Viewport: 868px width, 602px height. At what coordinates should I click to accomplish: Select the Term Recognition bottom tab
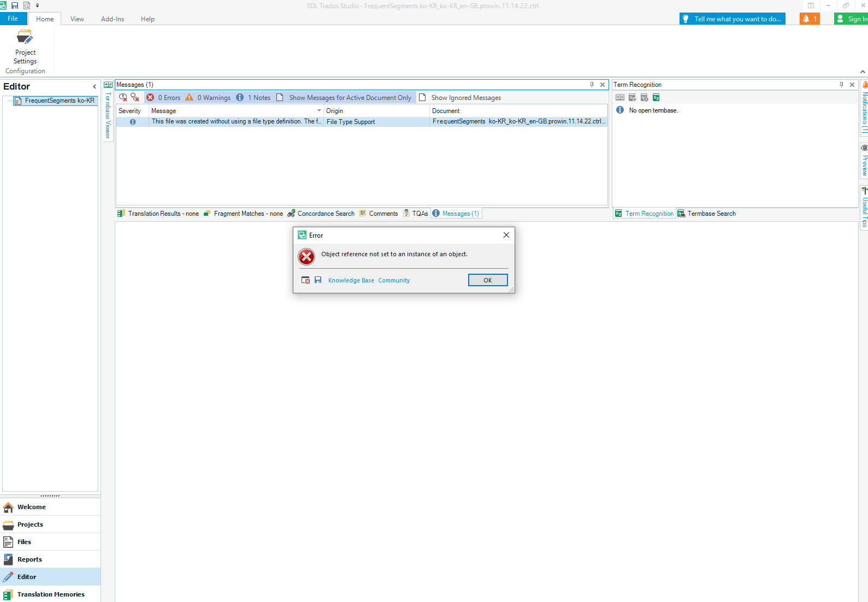[645, 214]
